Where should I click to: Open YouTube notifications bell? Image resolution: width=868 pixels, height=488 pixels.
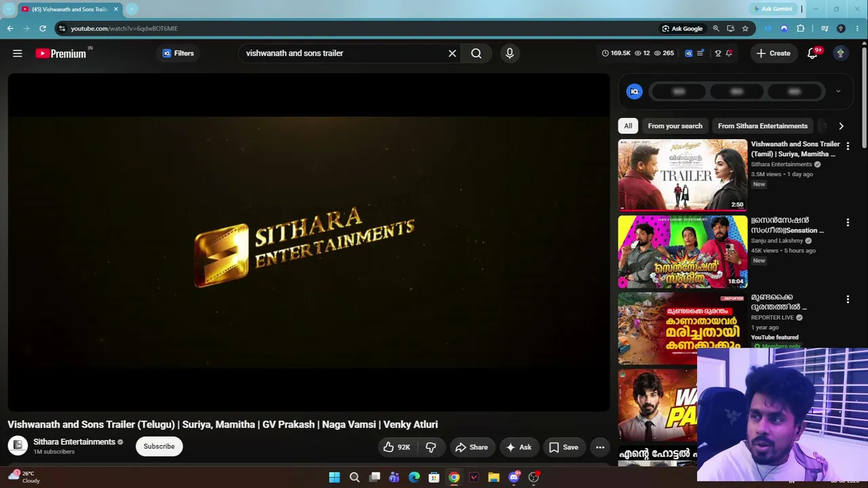[812, 54]
